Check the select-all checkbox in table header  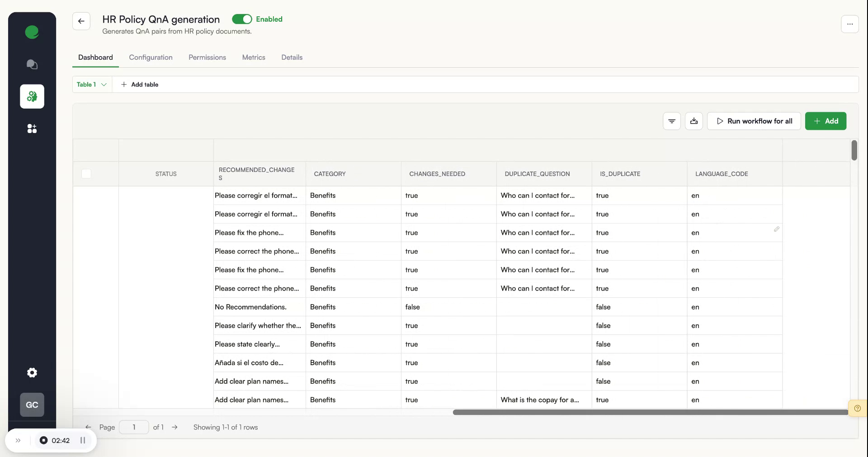point(86,174)
